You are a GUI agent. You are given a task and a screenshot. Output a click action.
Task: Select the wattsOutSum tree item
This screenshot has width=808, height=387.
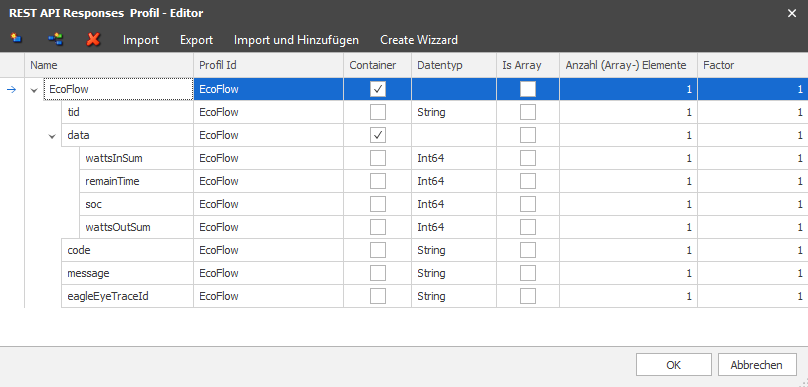[137, 227]
